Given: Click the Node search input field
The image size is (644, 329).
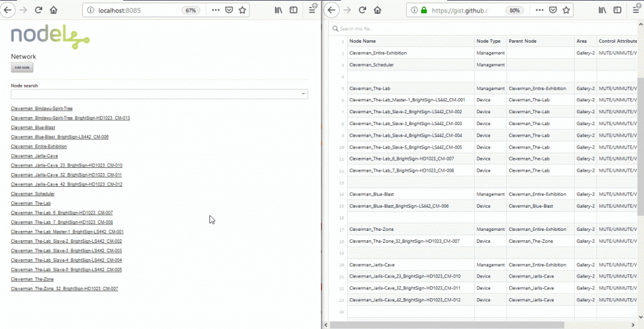Looking at the screenshot, I should click(x=154, y=94).
